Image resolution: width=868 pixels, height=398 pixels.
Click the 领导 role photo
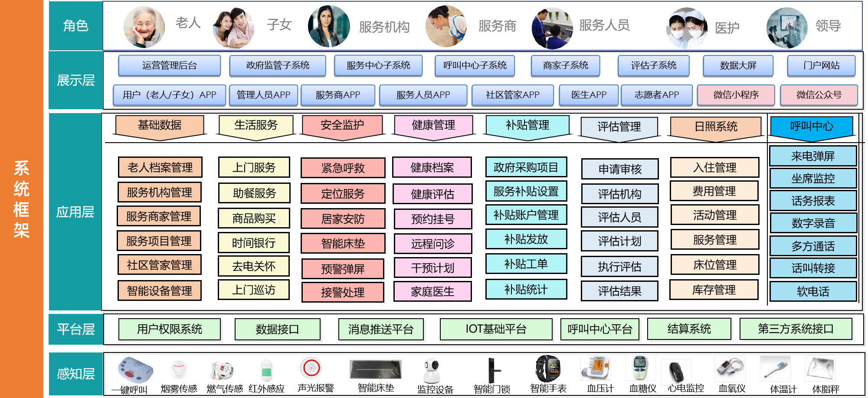pos(787,28)
